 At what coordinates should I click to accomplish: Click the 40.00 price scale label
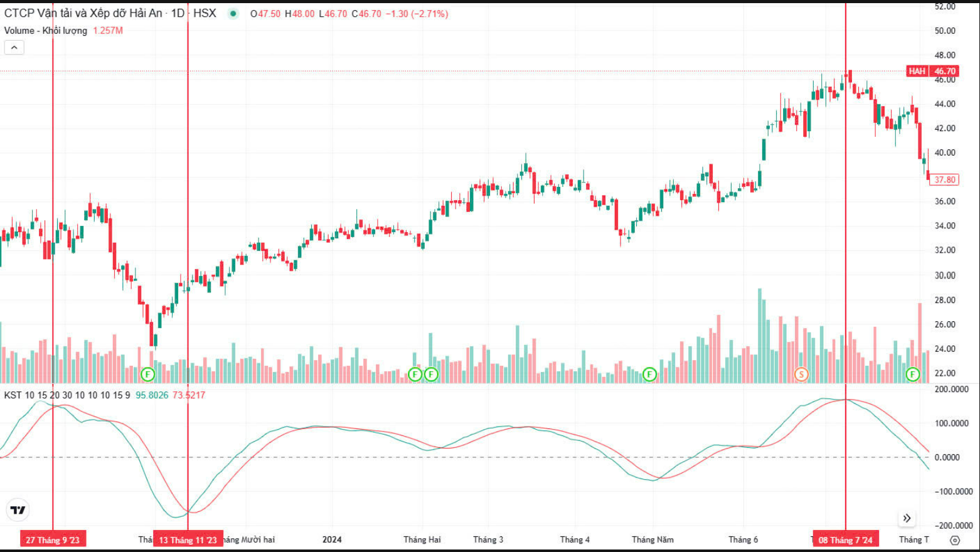click(945, 152)
